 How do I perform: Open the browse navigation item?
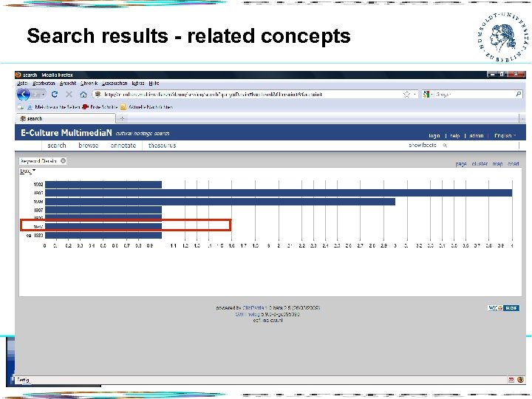pyautogui.click(x=88, y=146)
